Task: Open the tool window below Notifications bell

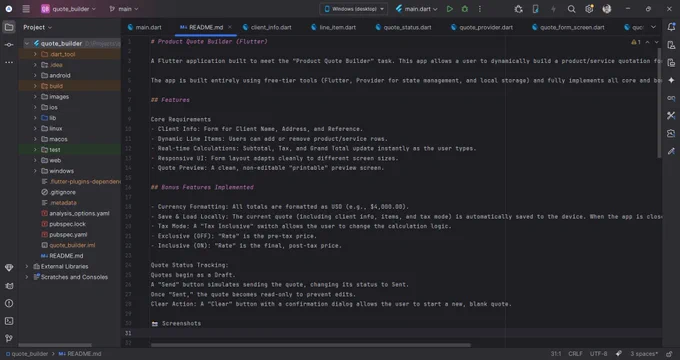Action: [671, 45]
